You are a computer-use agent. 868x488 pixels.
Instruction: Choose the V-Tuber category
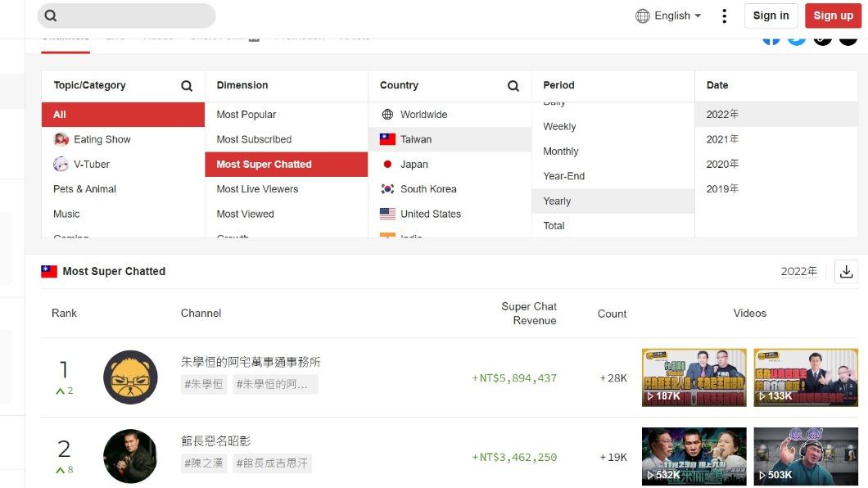click(x=123, y=165)
